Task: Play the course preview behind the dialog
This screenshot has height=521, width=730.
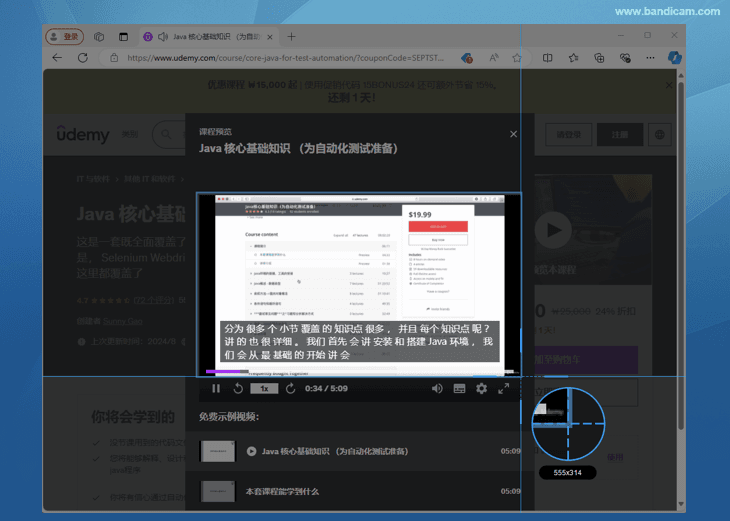Action: point(553,230)
